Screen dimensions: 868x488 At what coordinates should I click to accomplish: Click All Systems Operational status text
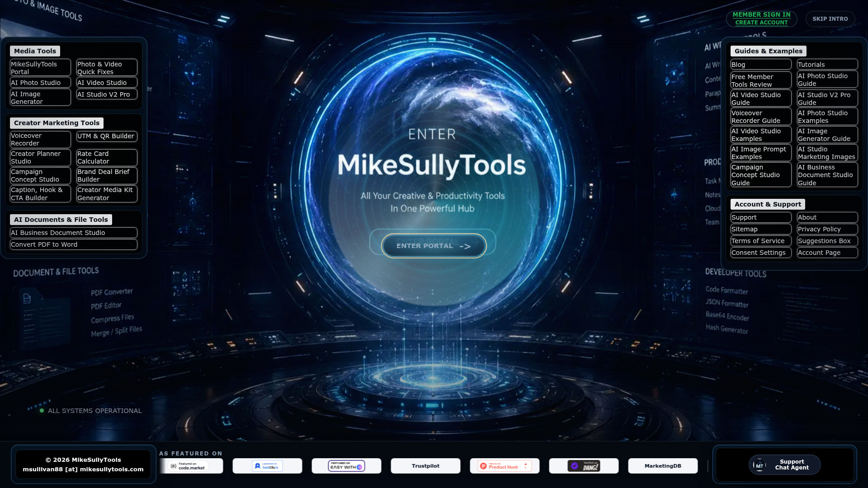pyautogui.click(x=95, y=411)
